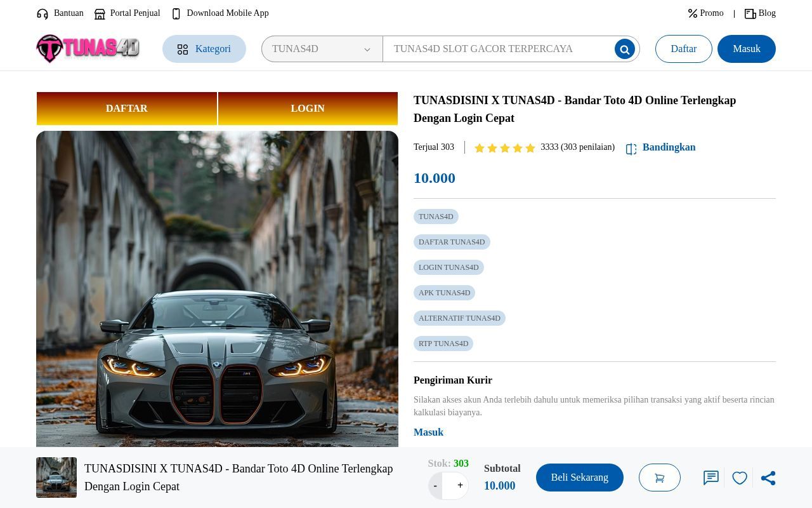
Task: Click the product title in bottom bar
Action: click(x=239, y=478)
